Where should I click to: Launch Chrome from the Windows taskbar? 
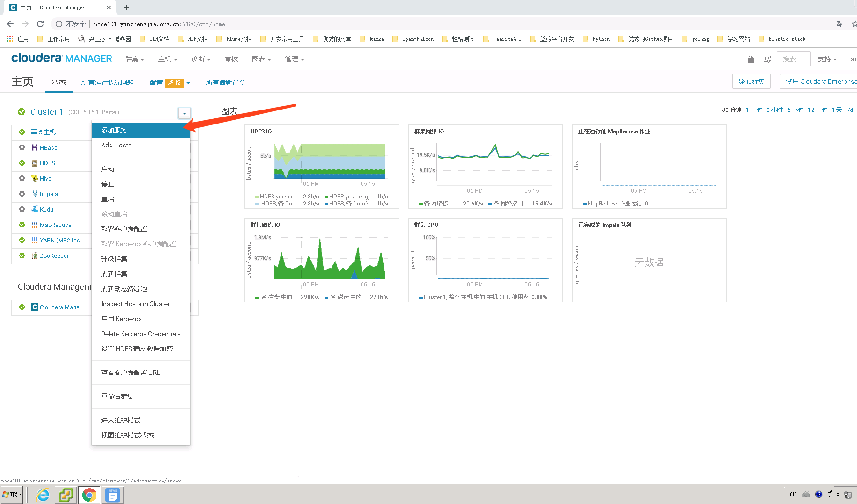[x=89, y=495]
